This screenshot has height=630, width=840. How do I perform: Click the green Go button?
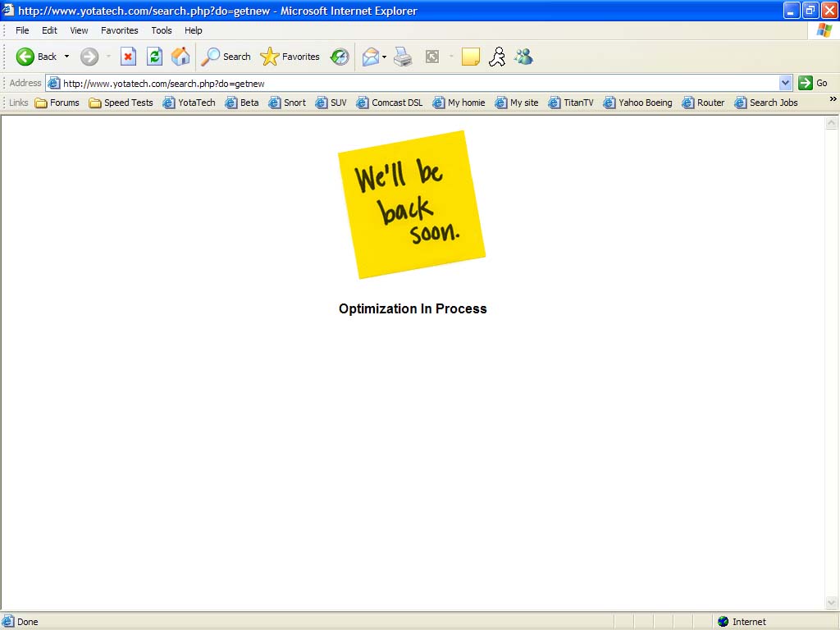(813, 83)
